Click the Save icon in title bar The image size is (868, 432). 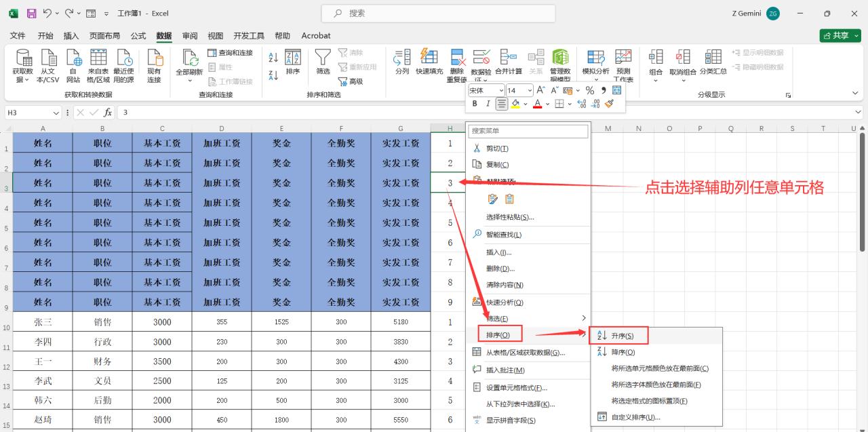[31, 13]
